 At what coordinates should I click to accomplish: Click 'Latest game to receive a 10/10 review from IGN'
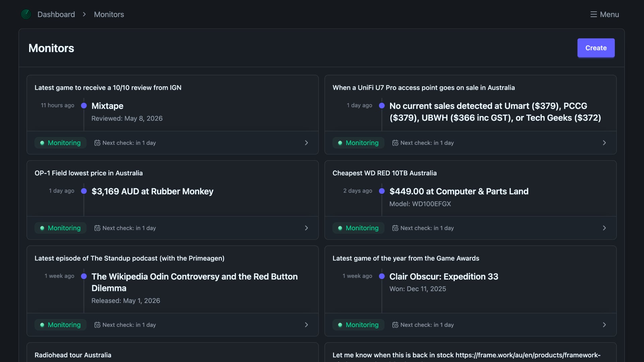(x=108, y=87)
